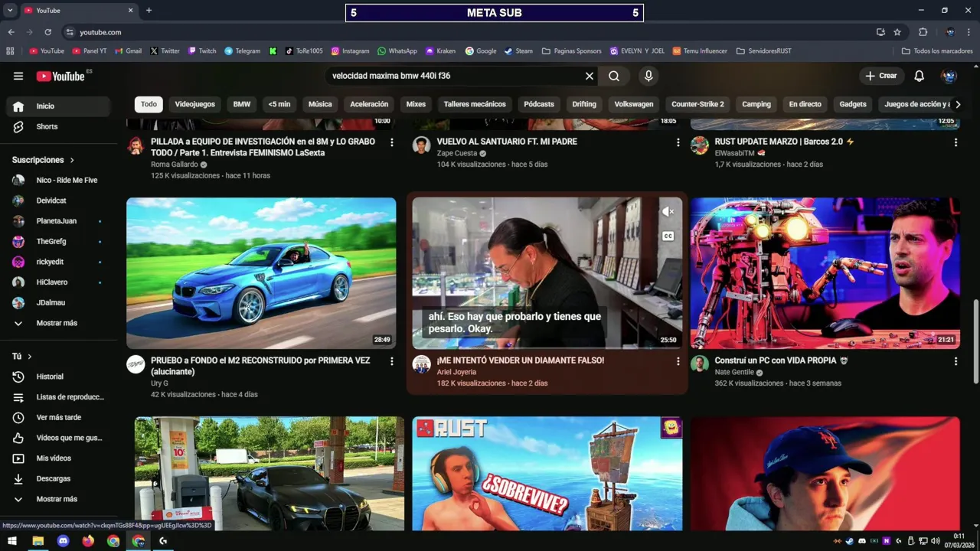Click the Chrome address bar
The height and width of the screenshot is (551, 980).
point(467,32)
